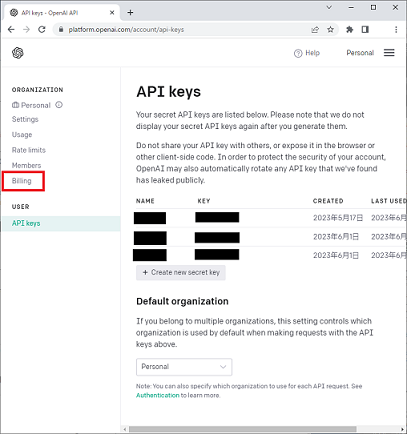
Task: Click the briefcase icon beside Personal
Action: coord(15,105)
